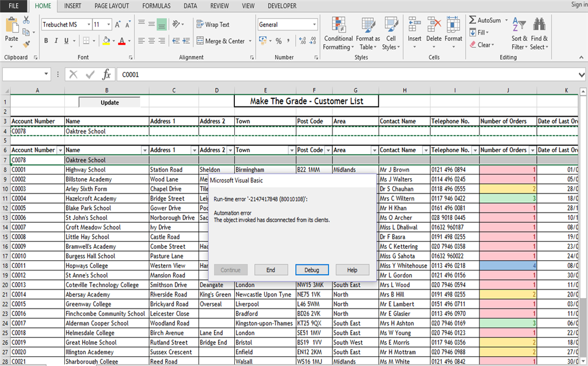The width and height of the screenshot is (588, 366).
Task: Click Decrease Decimal icon
Action: click(x=313, y=41)
